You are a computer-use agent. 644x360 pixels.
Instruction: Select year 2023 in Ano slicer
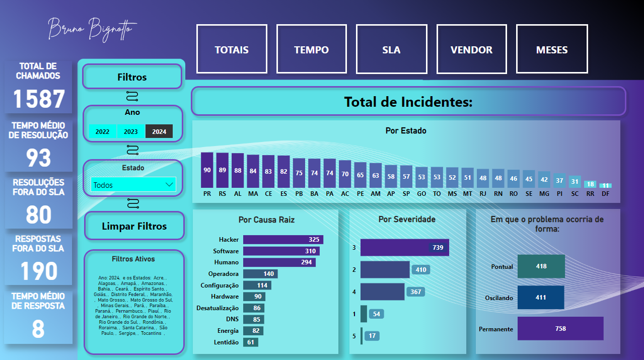coord(131,131)
